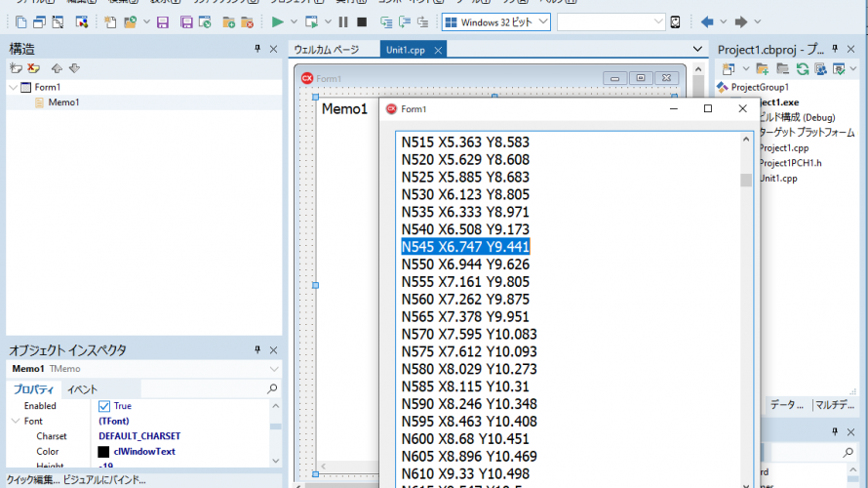This screenshot has height=488, width=868.
Task: Click the gray Forward navigation arrow
Action: coord(740,22)
